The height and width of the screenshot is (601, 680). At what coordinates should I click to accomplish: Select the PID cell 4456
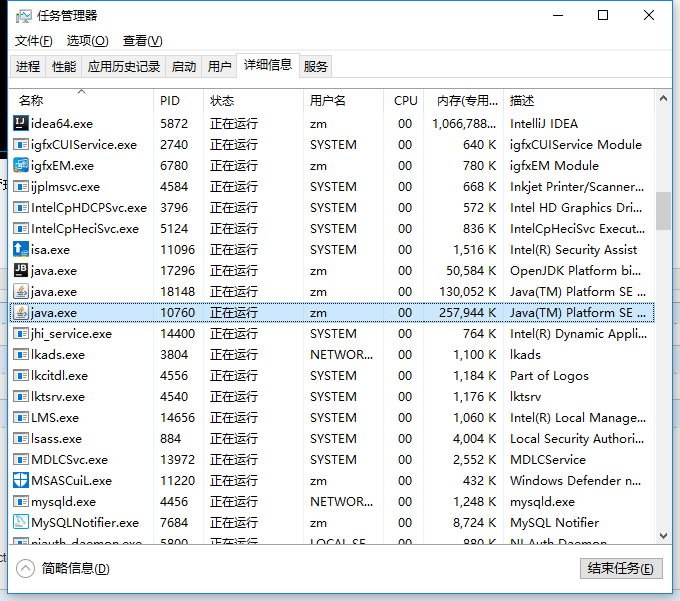174,502
